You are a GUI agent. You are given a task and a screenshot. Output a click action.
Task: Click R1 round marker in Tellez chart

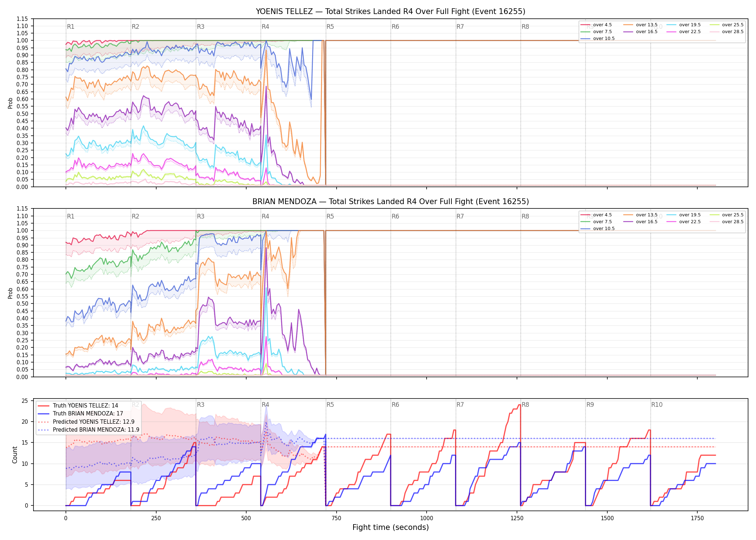coord(71,27)
